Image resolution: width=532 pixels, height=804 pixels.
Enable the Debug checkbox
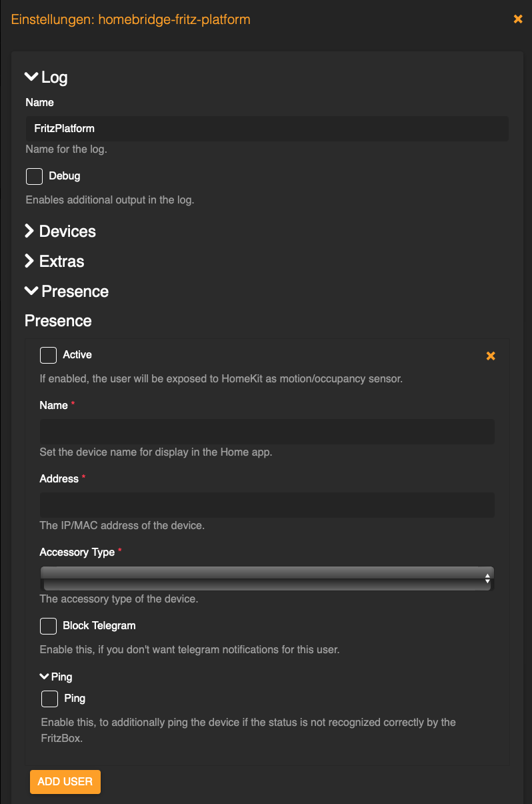(34, 176)
